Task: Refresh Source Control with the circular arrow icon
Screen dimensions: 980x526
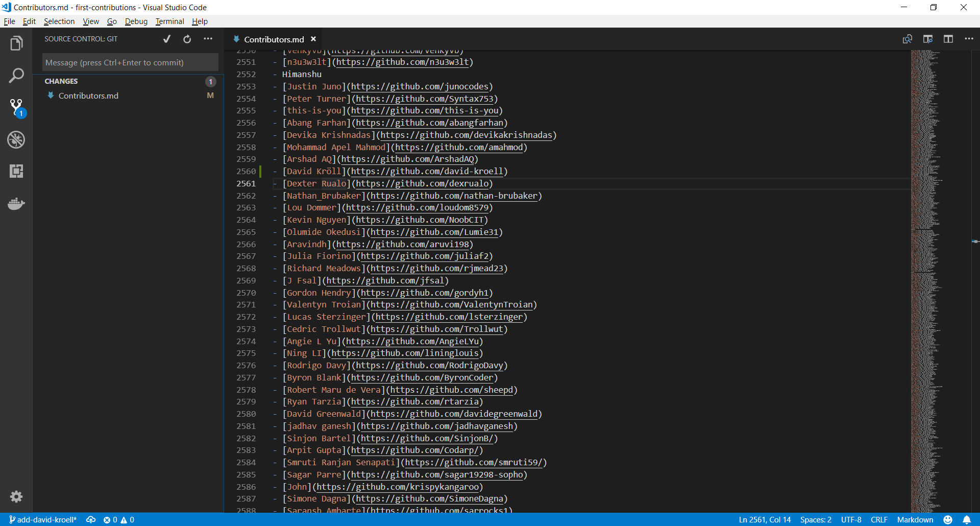Action: [x=187, y=38]
